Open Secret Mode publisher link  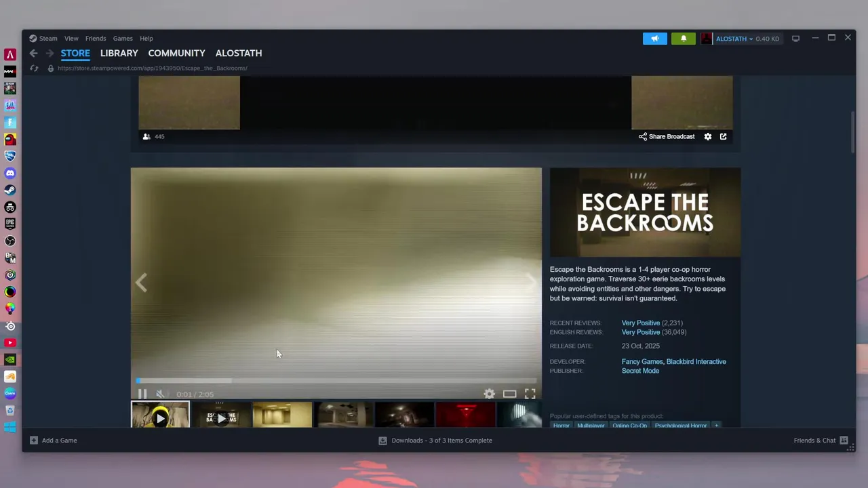click(x=640, y=371)
